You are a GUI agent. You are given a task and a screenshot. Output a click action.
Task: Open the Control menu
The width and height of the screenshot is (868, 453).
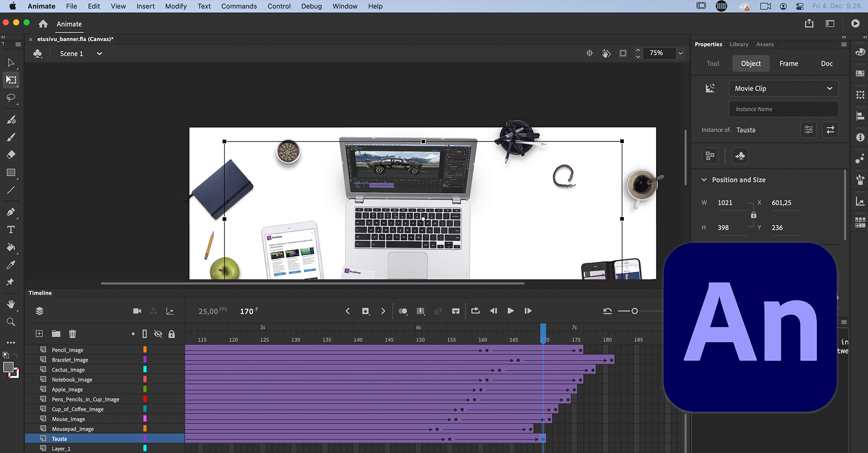pyautogui.click(x=279, y=6)
